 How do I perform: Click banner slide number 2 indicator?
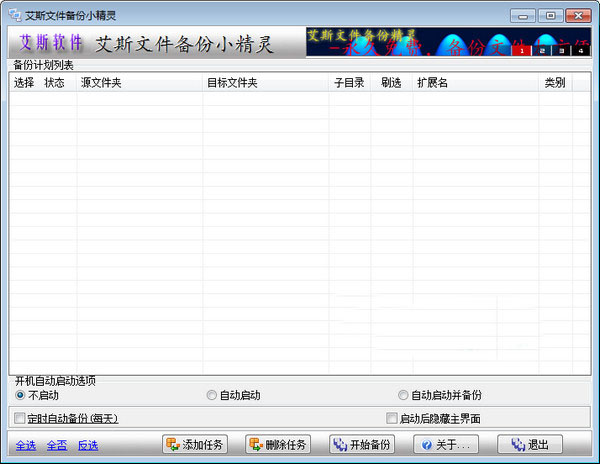[x=542, y=50]
